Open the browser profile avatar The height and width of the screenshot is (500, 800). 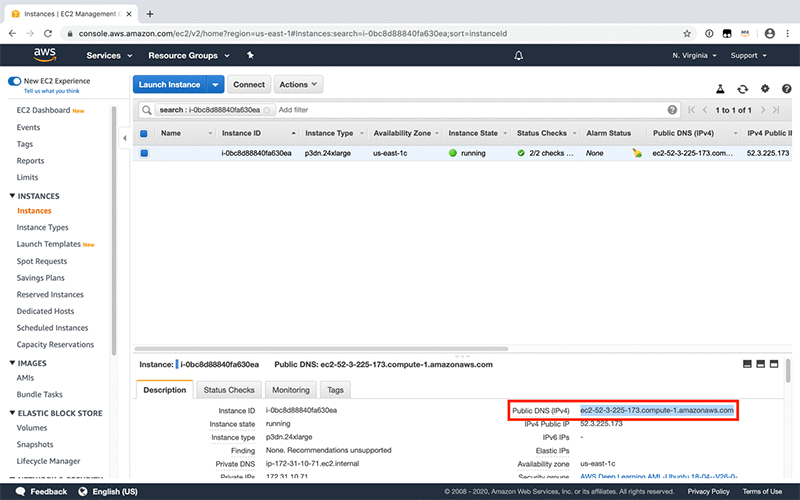(770, 34)
